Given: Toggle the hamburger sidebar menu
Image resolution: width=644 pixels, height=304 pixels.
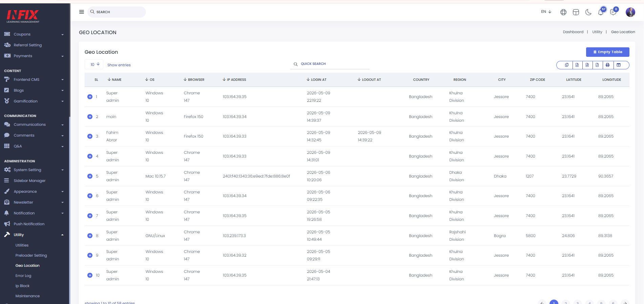Looking at the screenshot, I should click(x=82, y=12).
